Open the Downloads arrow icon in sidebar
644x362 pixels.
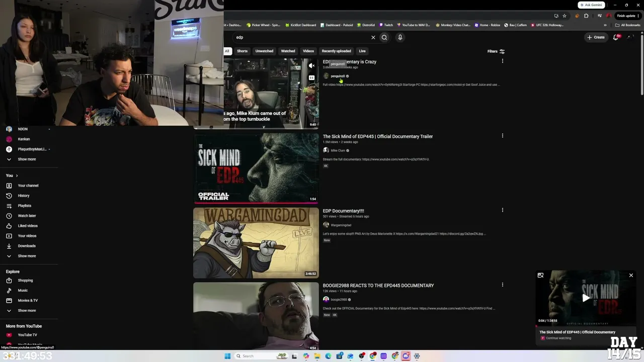pyautogui.click(x=9, y=246)
